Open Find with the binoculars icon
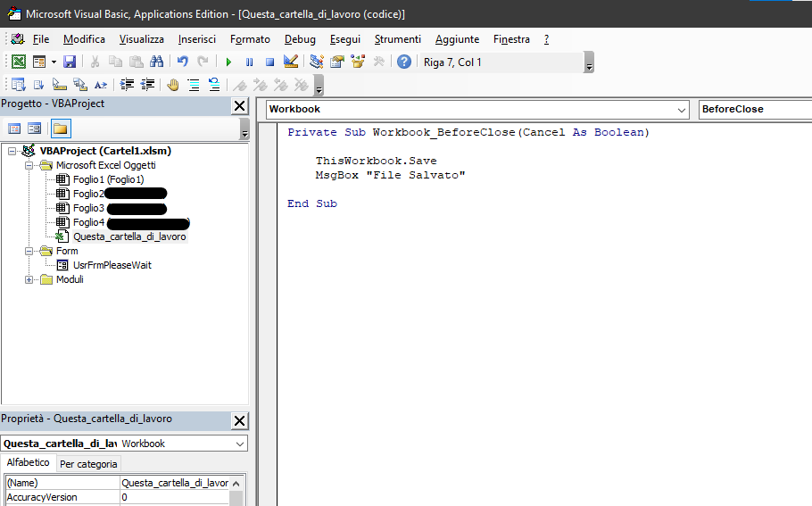Screen dimensions: 812x506 point(156,62)
